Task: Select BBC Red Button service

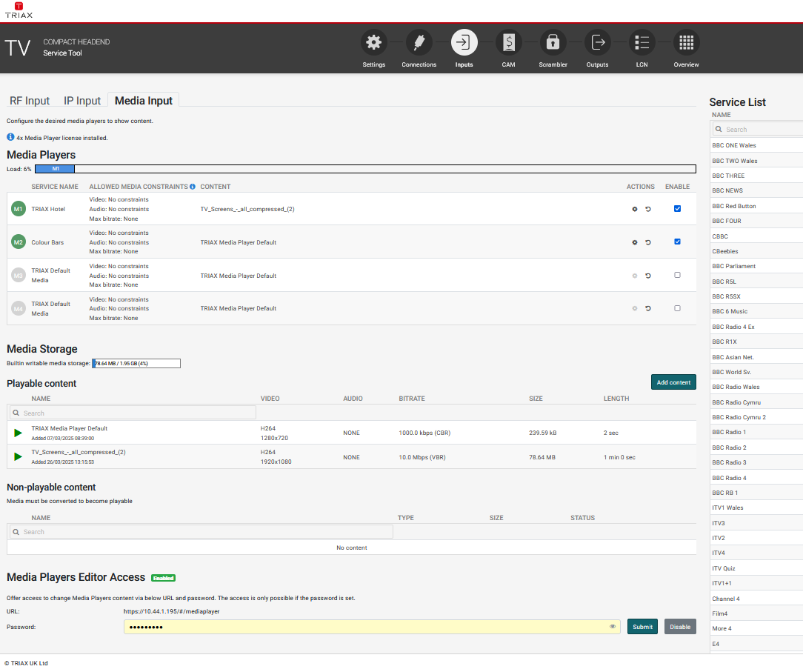Action: click(757, 206)
